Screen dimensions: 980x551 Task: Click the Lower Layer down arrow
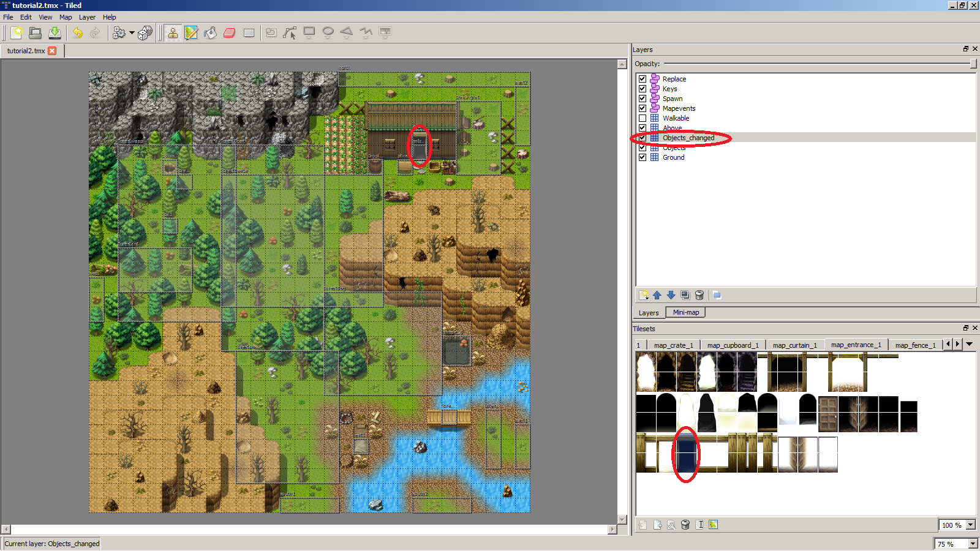pos(671,295)
